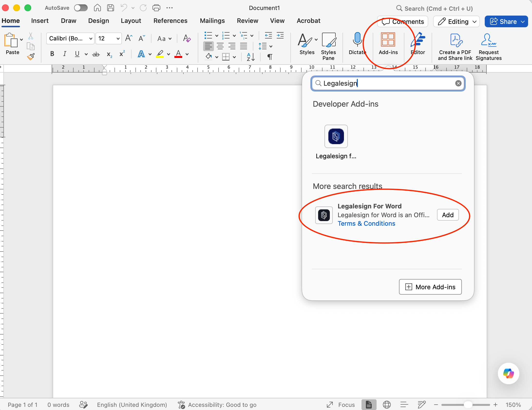532x410 pixels.
Task: Click the Undo arrow
Action: tap(124, 8)
